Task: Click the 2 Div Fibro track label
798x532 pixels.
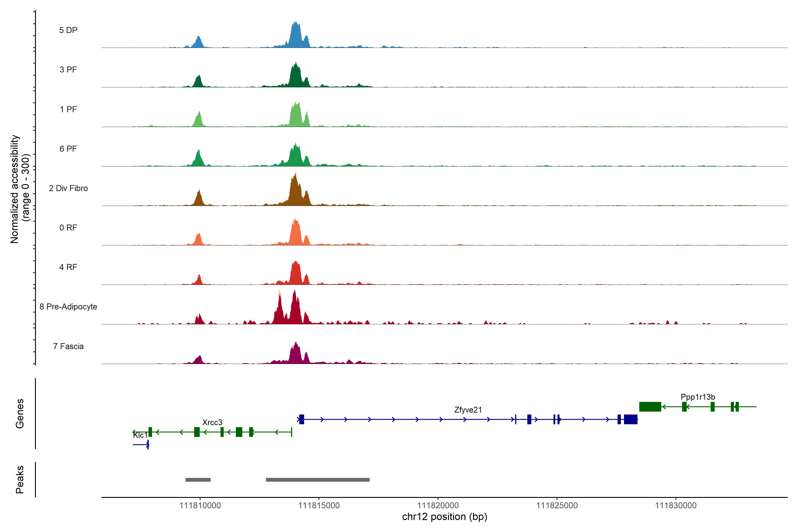Action: coord(68,188)
